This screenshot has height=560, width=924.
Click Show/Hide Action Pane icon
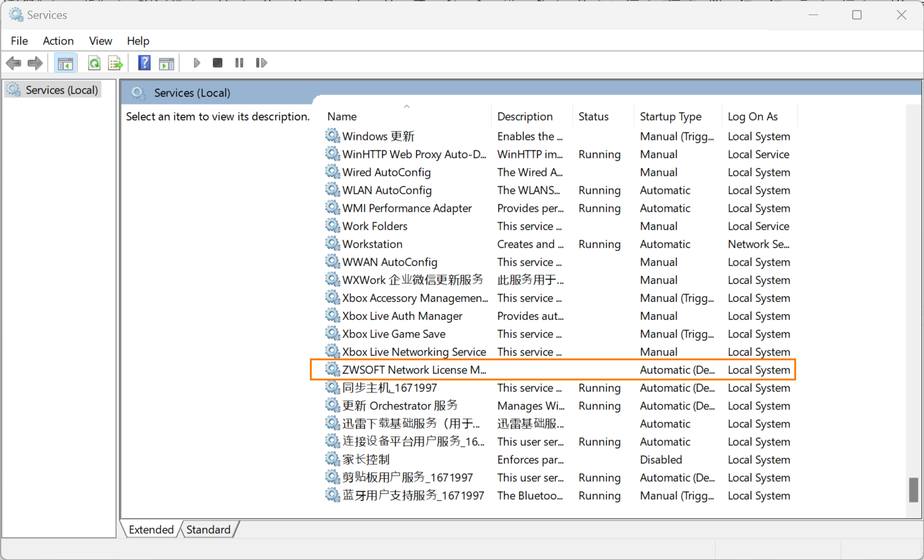point(166,63)
